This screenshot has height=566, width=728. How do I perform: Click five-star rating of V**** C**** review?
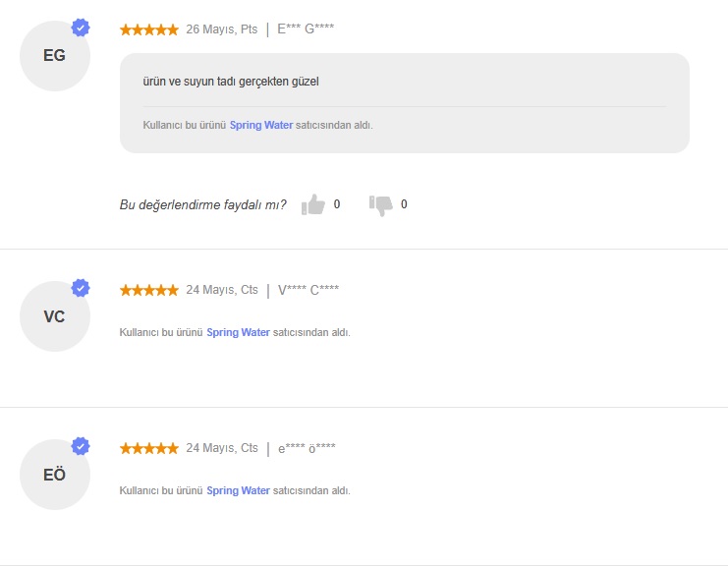[x=149, y=290]
